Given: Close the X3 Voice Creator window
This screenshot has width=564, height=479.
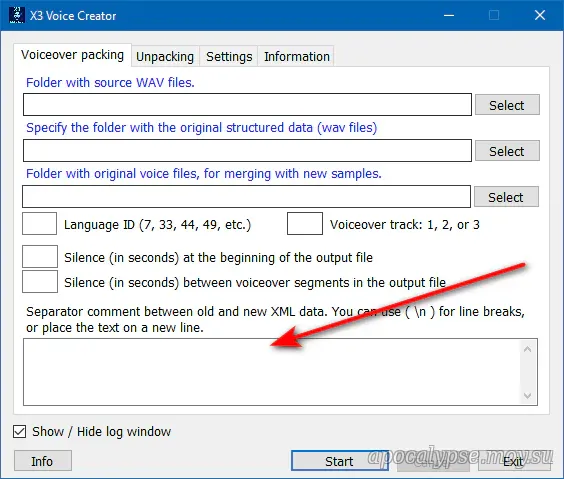Looking at the screenshot, I should point(540,15).
